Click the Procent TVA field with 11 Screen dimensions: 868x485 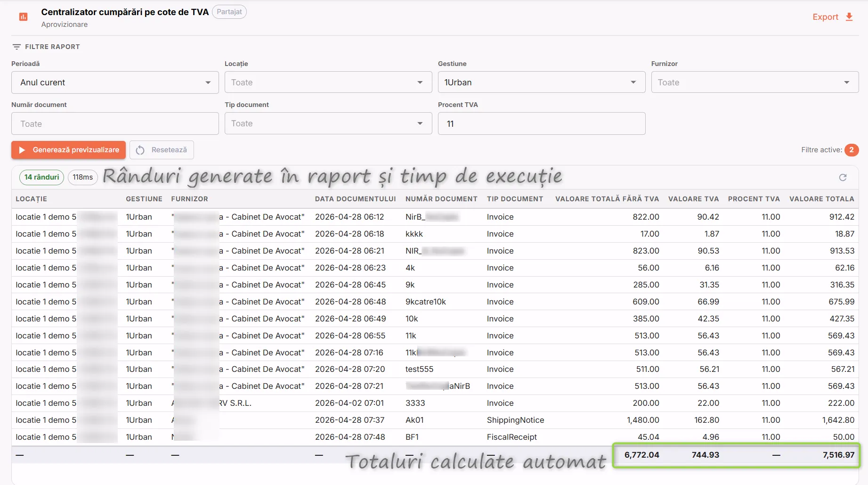pyautogui.click(x=542, y=123)
